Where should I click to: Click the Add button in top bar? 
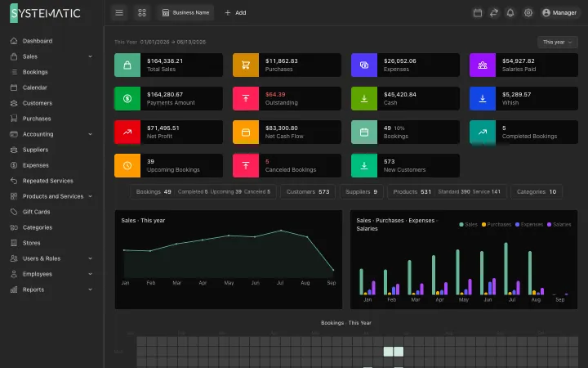click(x=235, y=13)
